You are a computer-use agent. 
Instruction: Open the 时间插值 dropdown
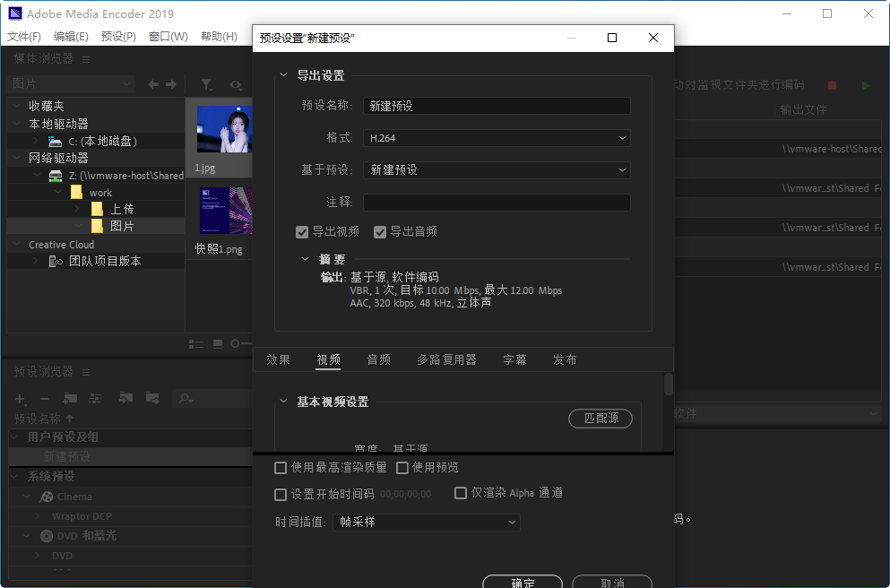pyautogui.click(x=427, y=522)
